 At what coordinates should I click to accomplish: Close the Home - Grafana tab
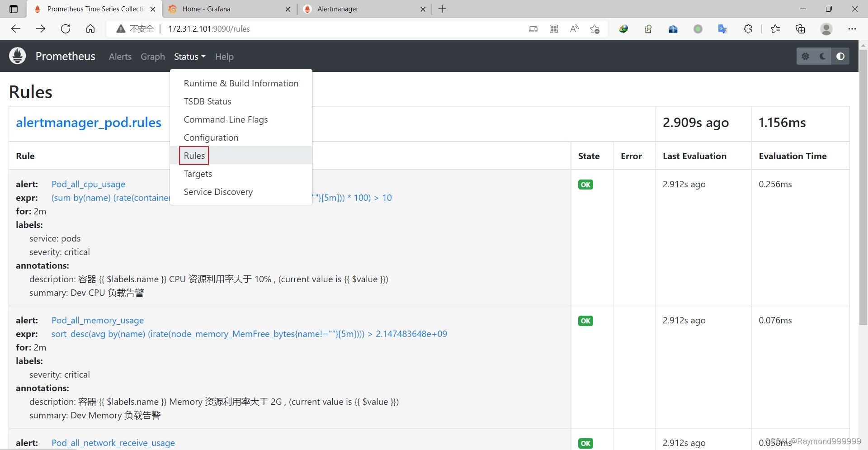pos(288,9)
